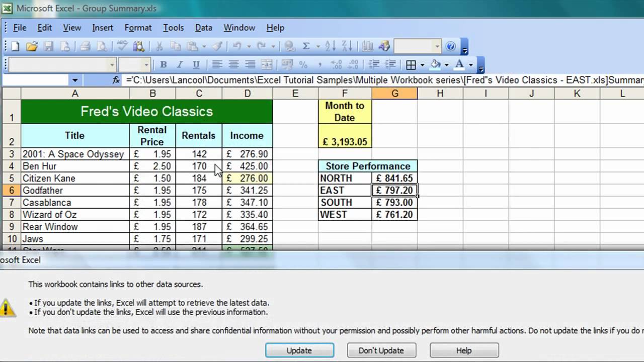Click the Open folder icon
The width and height of the screenshot is (644, 362).
(x=32, y=47)
